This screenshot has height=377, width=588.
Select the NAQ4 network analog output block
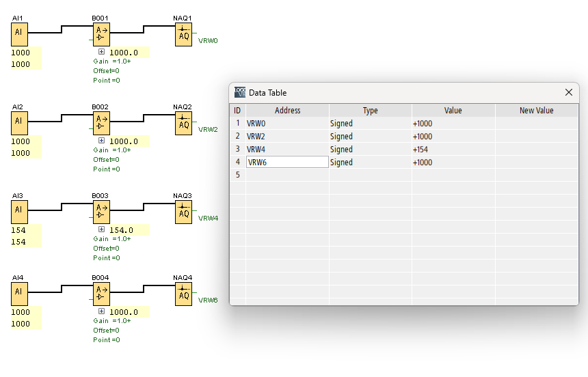tap(183, 294)
